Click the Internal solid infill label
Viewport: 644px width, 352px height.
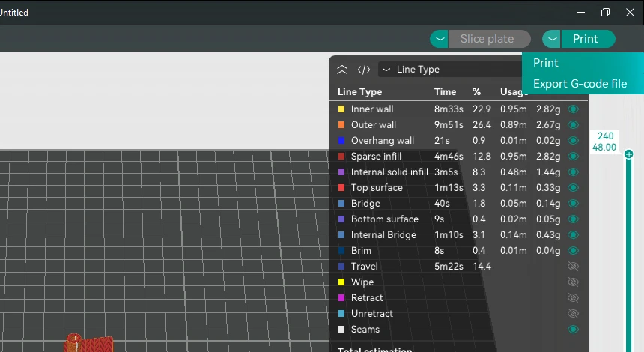(x=389, y=172)
